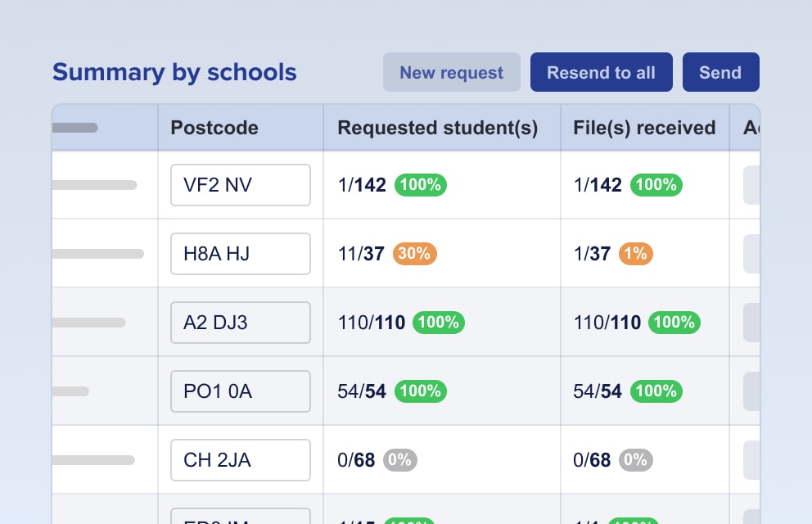The height and width of the screenshot is (524, 812).
Task: Click action button in A2 DJ3 row
Action: (x=751, y=323)
